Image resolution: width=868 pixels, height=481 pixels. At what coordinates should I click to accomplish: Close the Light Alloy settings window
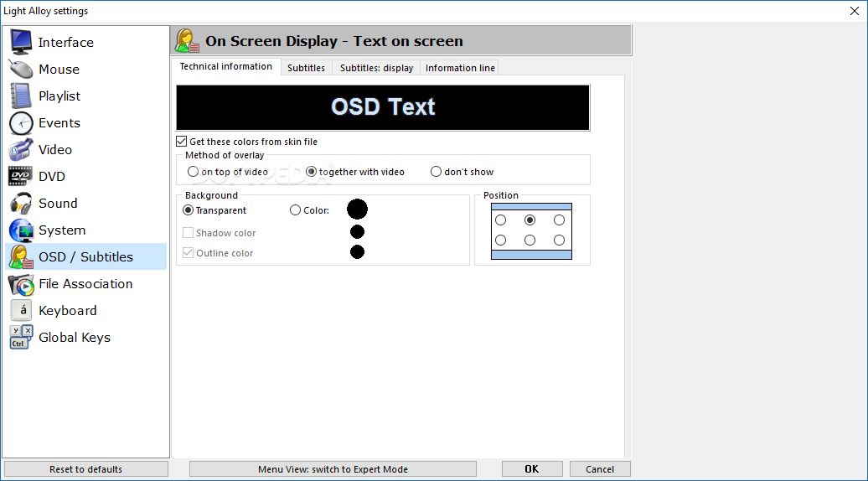tap(854, 11)
